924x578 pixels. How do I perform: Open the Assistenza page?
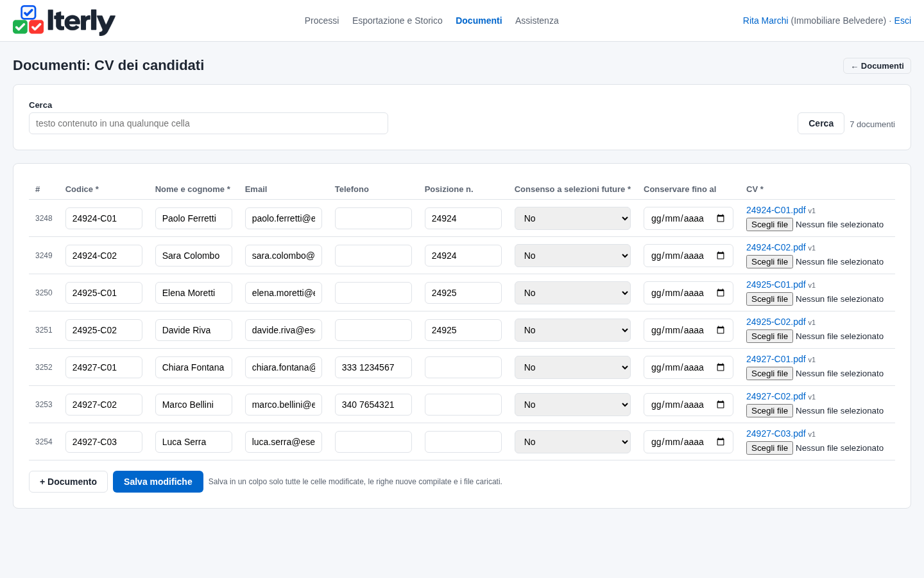pos(536,21)
